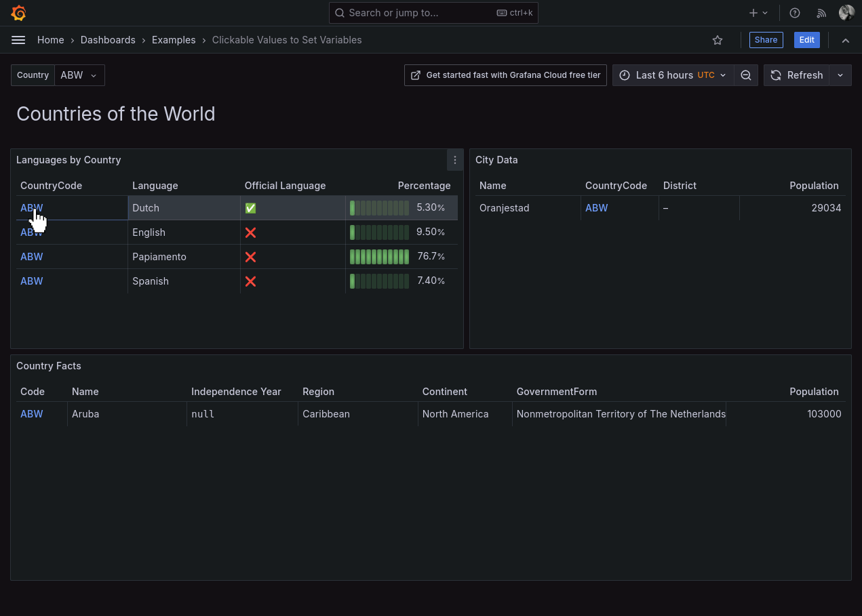Click the search or jump to field
The image size is (862, 616).
coord(433,12)
